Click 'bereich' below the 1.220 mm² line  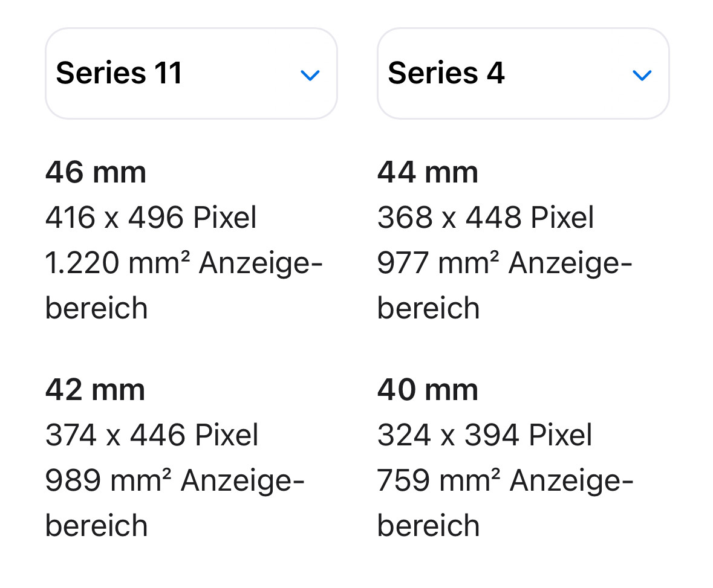(96, 308)
